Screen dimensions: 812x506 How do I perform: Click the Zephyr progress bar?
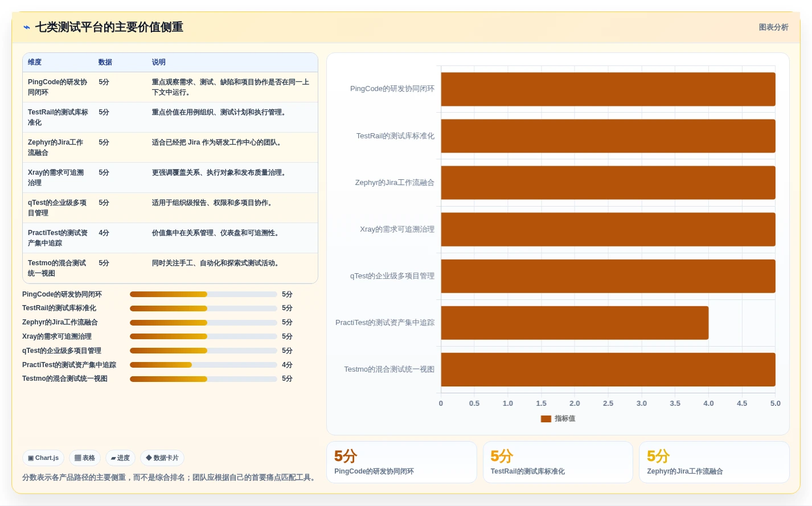pos(203,322)
